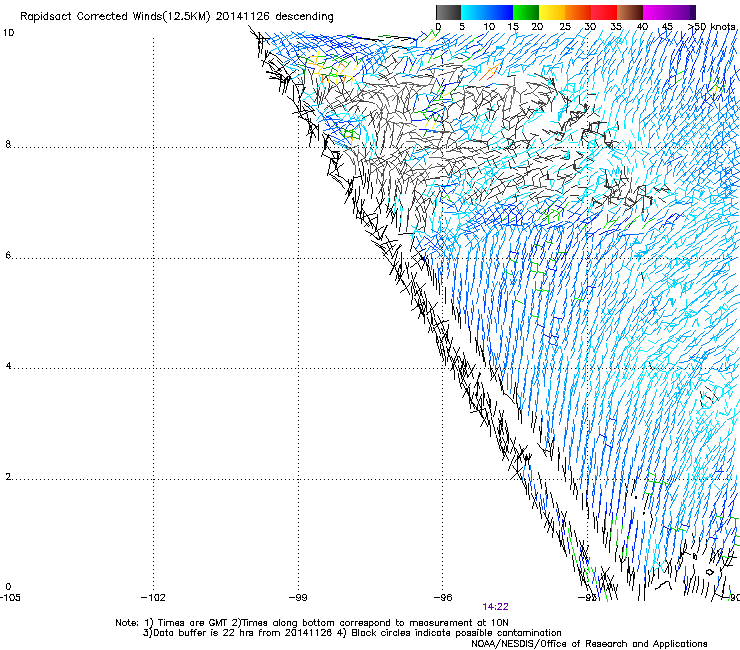Viewport: 740px width, 650px height.
Task: Click the legend value 40 label
Action: pos(642,27)
